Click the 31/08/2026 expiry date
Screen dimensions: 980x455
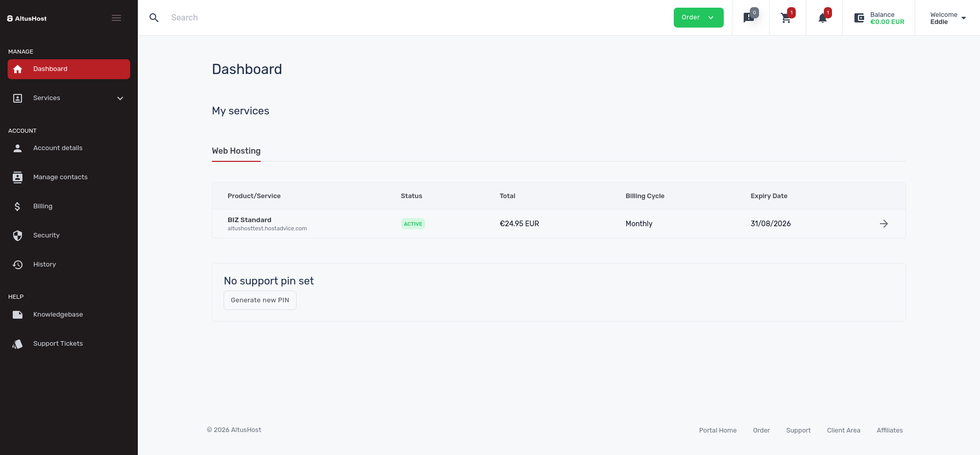click(x=771, y=224)
